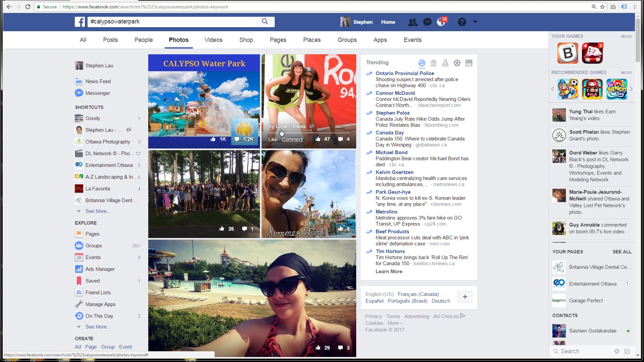This screenshot has width=644, height=362.
Task: Toggle hidden-eye icon beside Stephen Lau shortcut
Action: 129,130
